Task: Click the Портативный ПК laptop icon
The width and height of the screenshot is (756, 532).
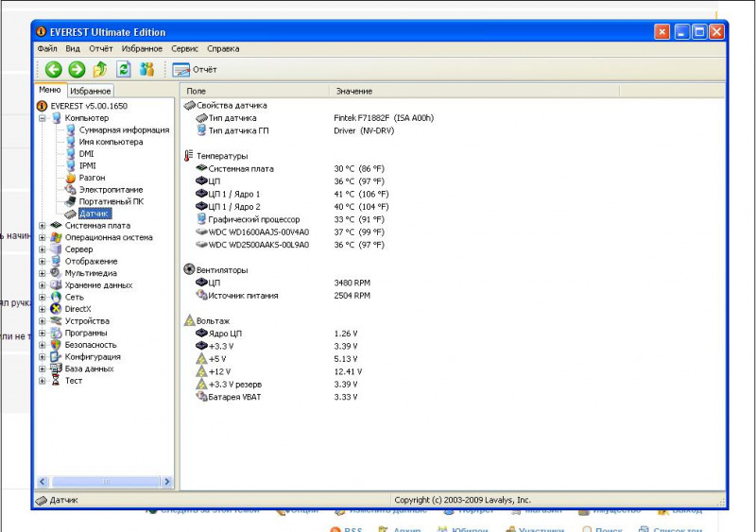Action: tap(71, 201)
